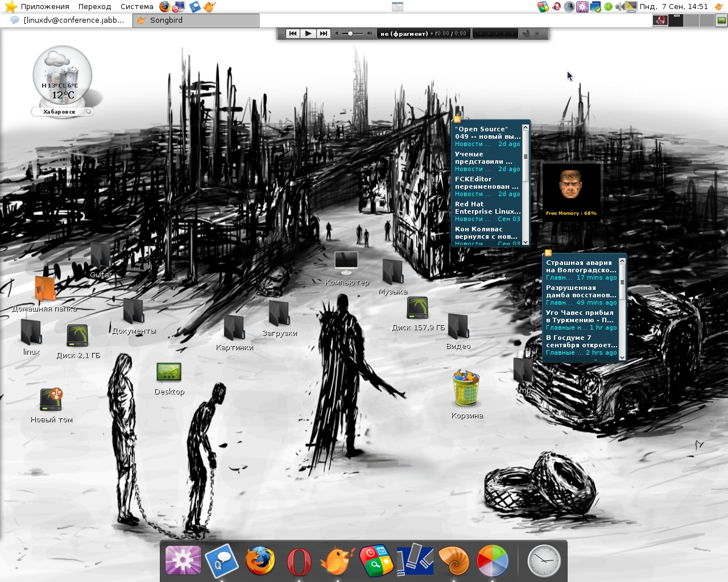Click the display monitor tray icon
This screenshot has width=728, height=582.
631,7
